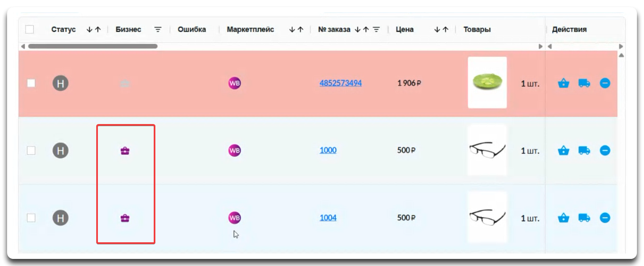Click basket icon in order 1004 row
The image size is (644, 266).
click(x=563, y=218)
